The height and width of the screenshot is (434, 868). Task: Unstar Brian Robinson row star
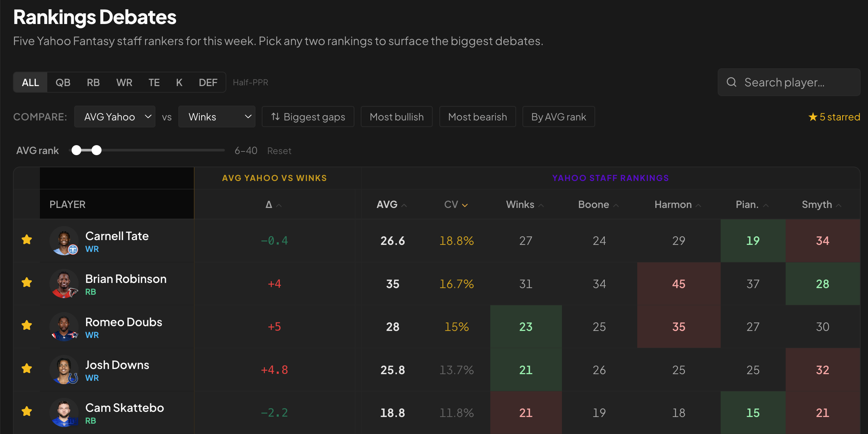coord(27,283)
